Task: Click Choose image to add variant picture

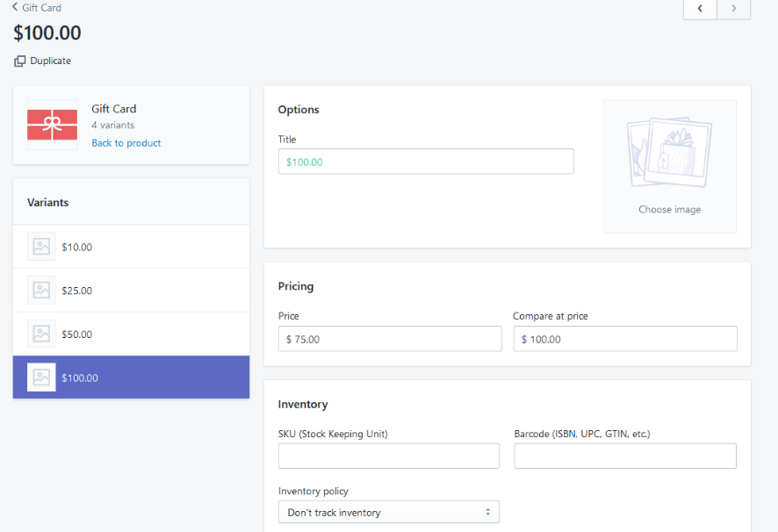Action: [669, 210]
